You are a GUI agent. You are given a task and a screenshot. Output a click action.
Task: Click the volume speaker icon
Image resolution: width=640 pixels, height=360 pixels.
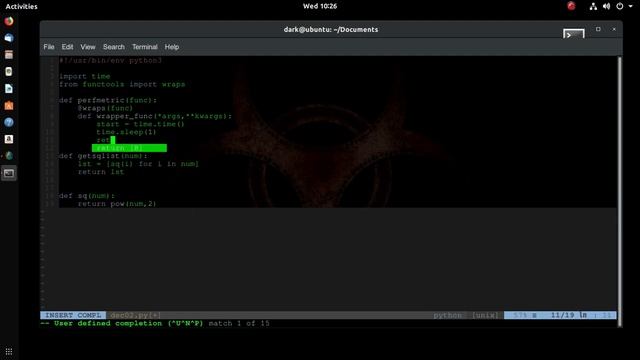tap(607, 6)
